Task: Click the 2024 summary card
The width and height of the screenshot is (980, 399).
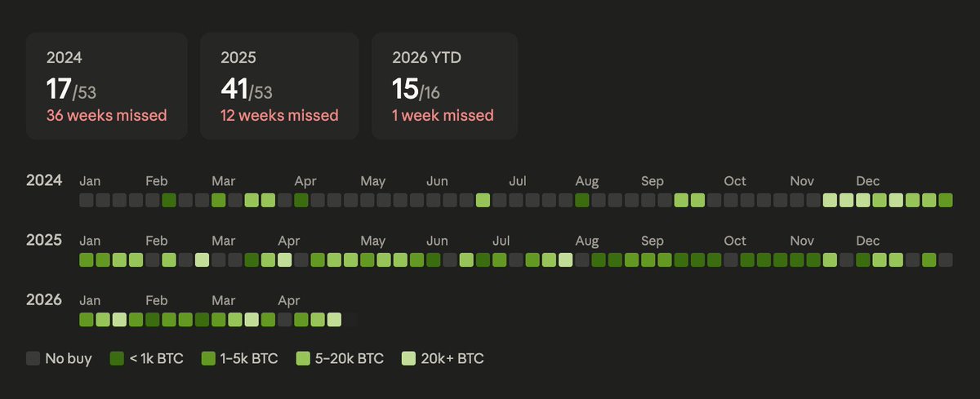Action: point(106,86)
